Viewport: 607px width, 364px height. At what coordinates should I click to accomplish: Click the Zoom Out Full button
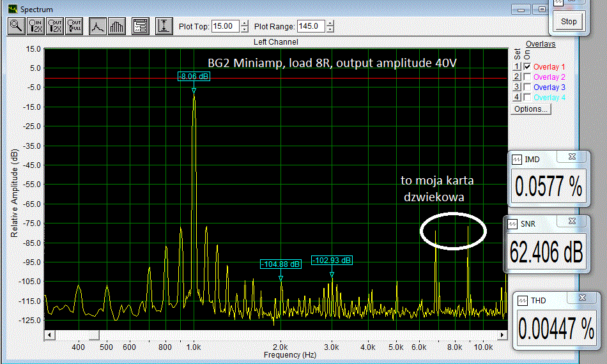[74, 26]
